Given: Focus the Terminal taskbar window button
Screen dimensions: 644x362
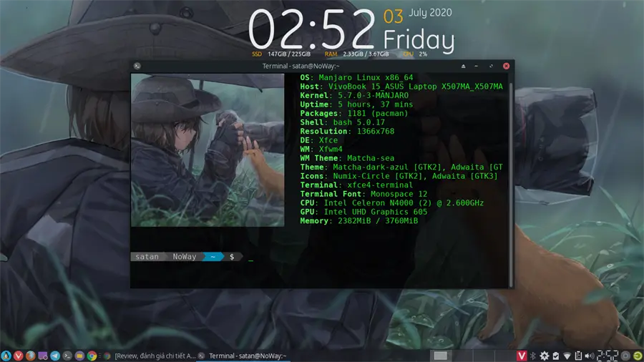Looking at the screenshot, I should pyautogui.click(x=243, y=356).
